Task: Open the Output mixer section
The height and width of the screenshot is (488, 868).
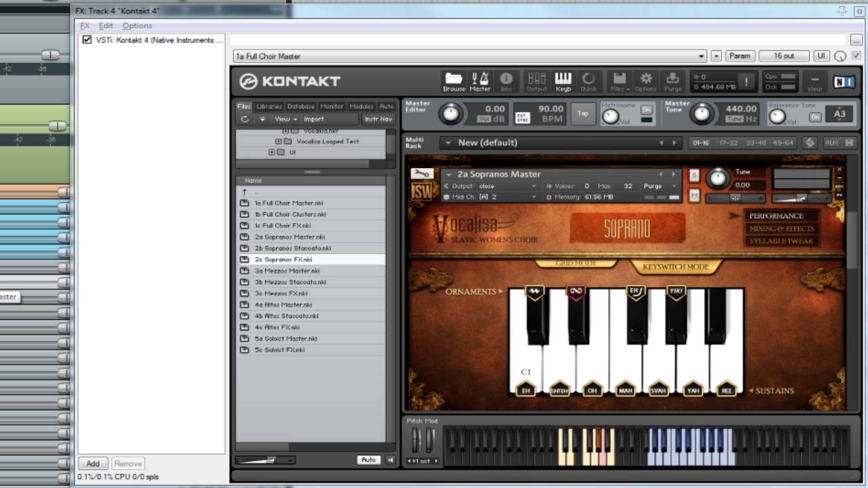Action: pos(536,81)
